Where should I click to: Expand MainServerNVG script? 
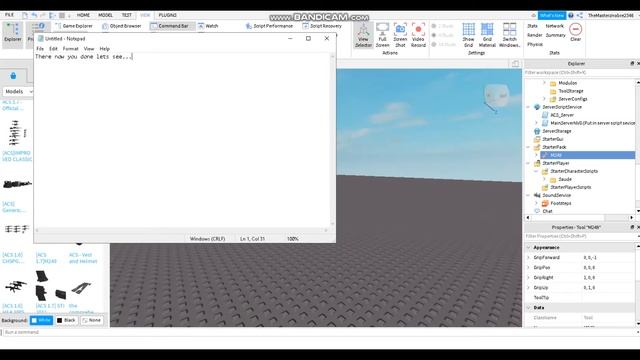coord(536,123)
